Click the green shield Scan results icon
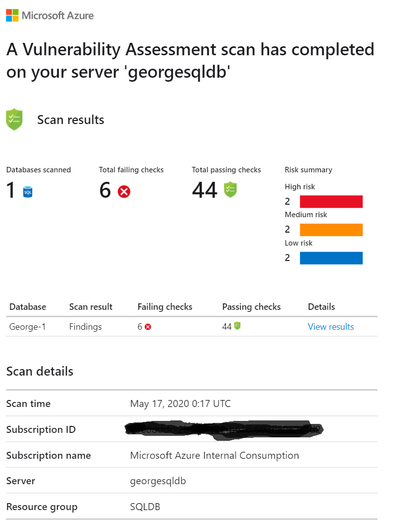This screenshot has width=400, height=531. pyautogui.click(x=14, y=119)
